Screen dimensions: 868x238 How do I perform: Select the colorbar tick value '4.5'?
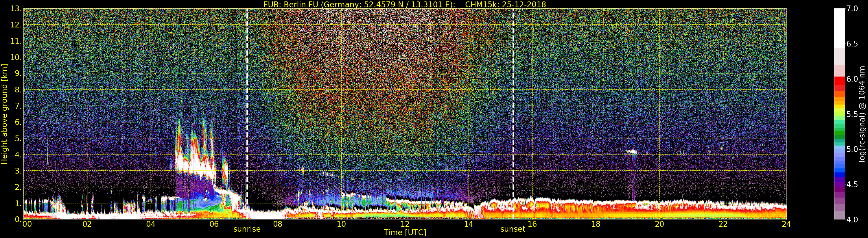(x=852, y=185)
